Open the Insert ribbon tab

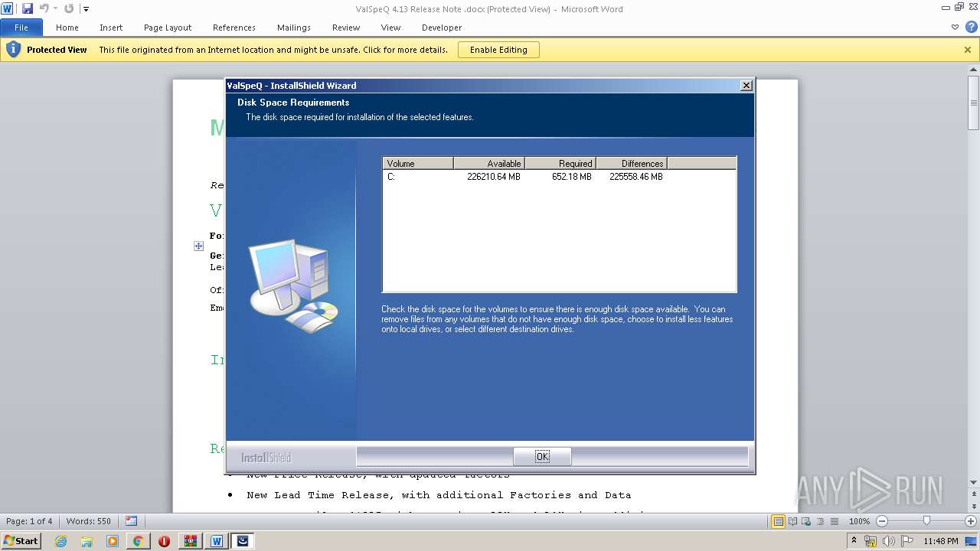tap(111, 28)
